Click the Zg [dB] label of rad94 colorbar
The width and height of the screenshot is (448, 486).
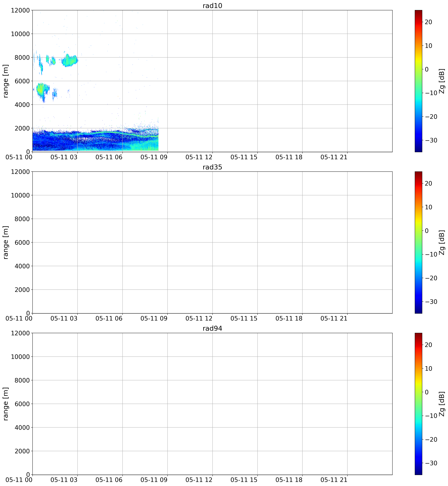[442, 404]
